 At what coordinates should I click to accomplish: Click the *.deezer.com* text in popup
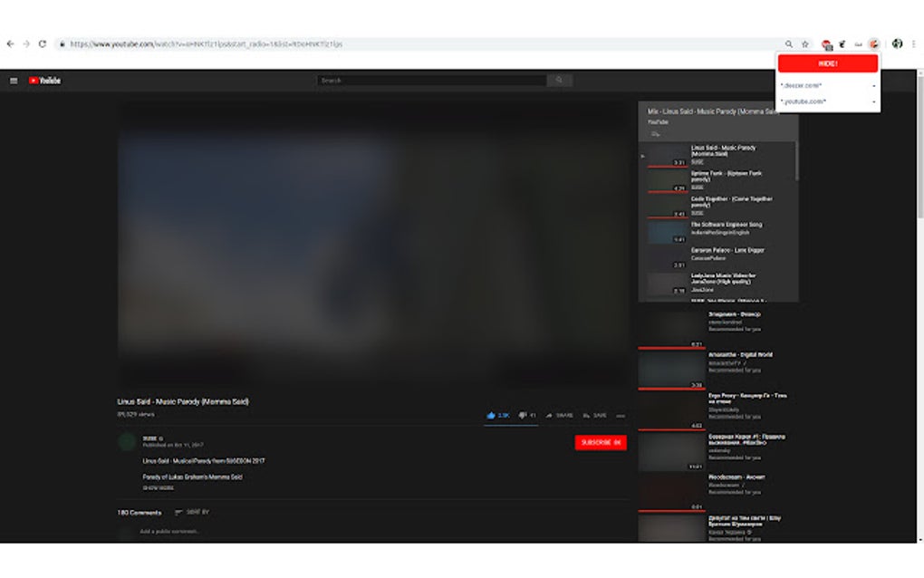point(801,85)
